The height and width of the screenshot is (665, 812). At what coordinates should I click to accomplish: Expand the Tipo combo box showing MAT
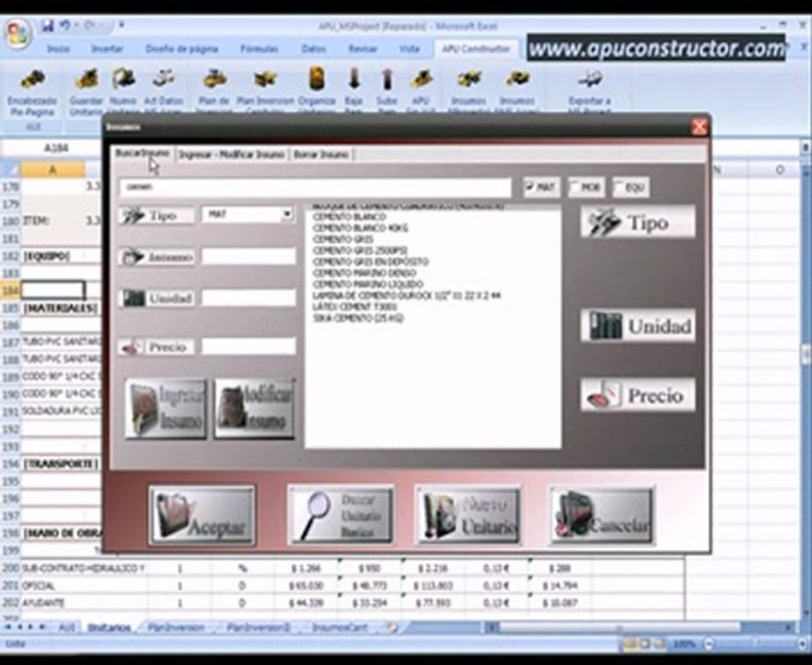(287, 214)
